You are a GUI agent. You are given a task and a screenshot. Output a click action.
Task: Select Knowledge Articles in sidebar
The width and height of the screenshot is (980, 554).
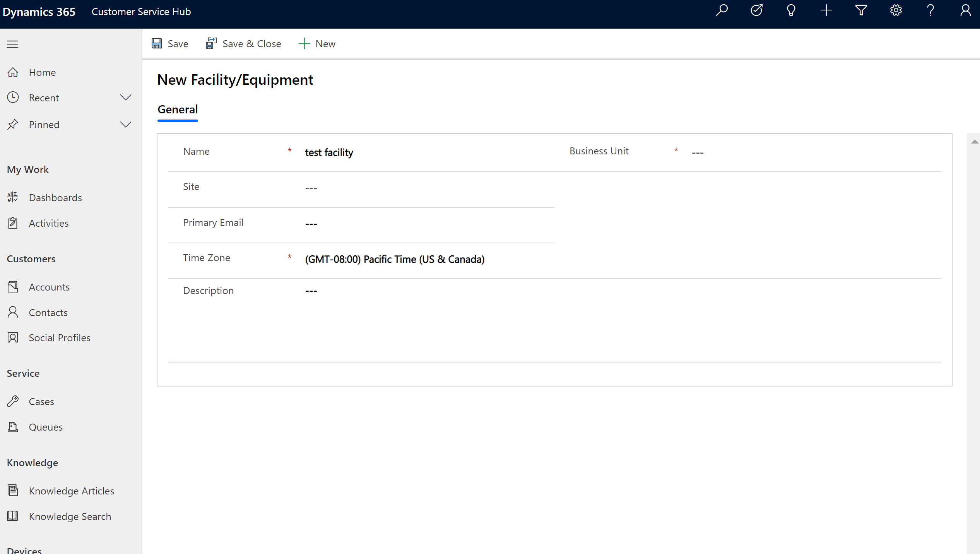tap(71, 490)
